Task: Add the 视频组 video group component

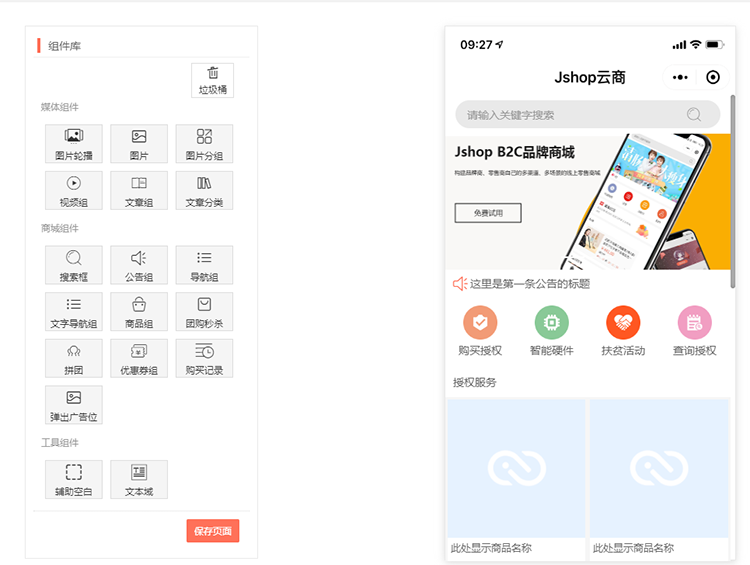Action: click(74, 190)
